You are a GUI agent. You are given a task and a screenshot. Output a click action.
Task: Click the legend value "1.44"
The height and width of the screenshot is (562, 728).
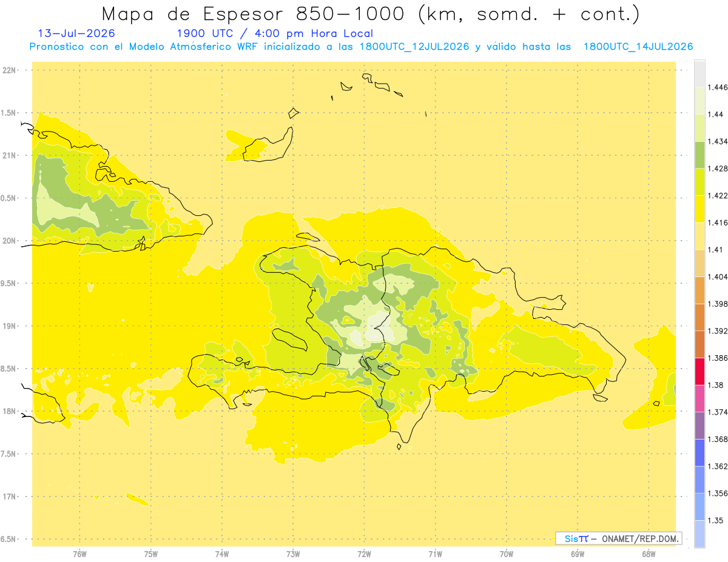point(715,115)
